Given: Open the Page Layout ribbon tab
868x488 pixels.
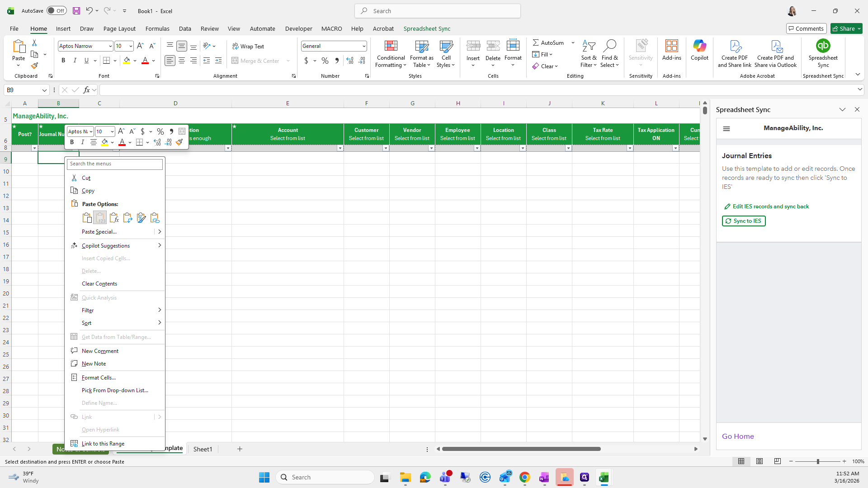Looking at the screenshot, I should [119, 28].
